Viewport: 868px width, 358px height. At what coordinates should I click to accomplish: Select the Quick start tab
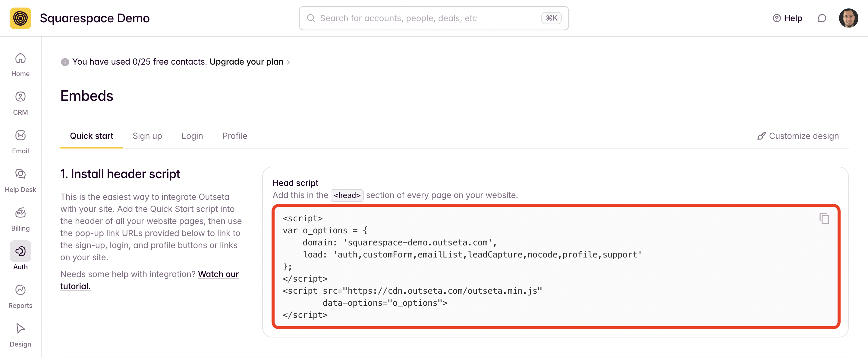tap(91, 136)
